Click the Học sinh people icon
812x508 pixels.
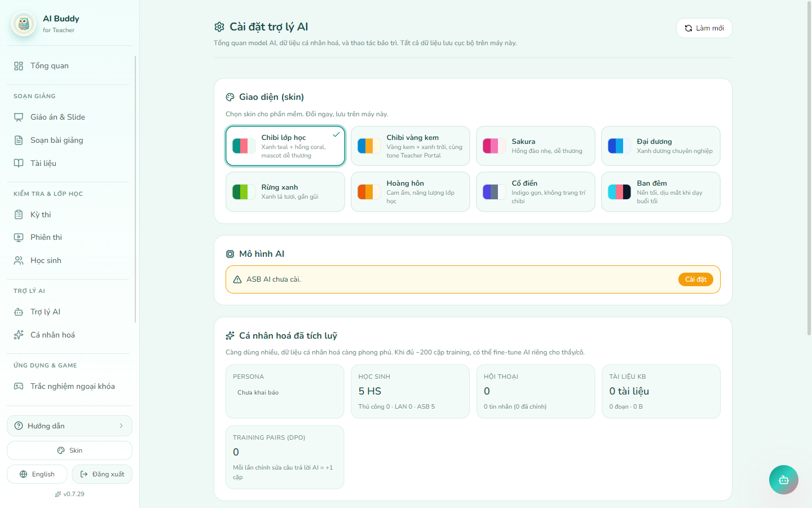(x=19, y=261)
